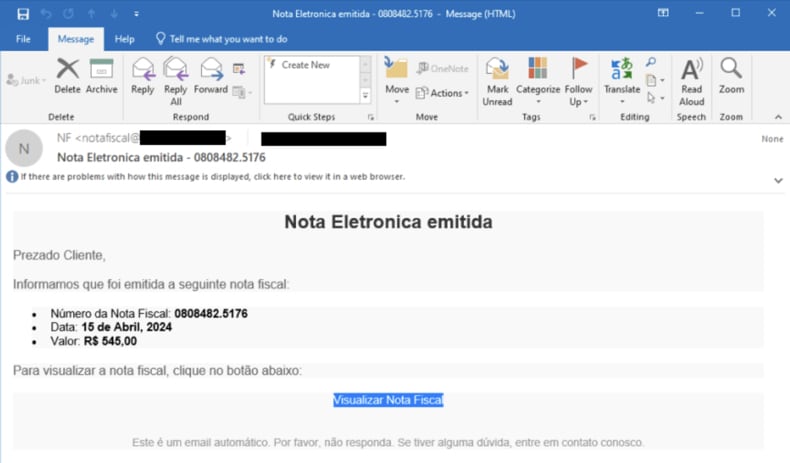
Task: Archive this email
Action: pyautogui.click(x=101, y=76)
